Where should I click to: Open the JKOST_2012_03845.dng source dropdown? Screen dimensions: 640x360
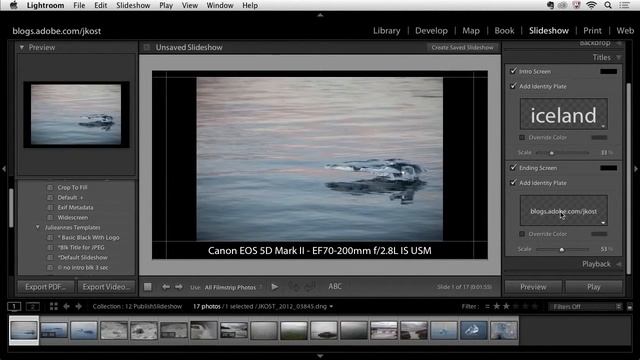point(331,307)
